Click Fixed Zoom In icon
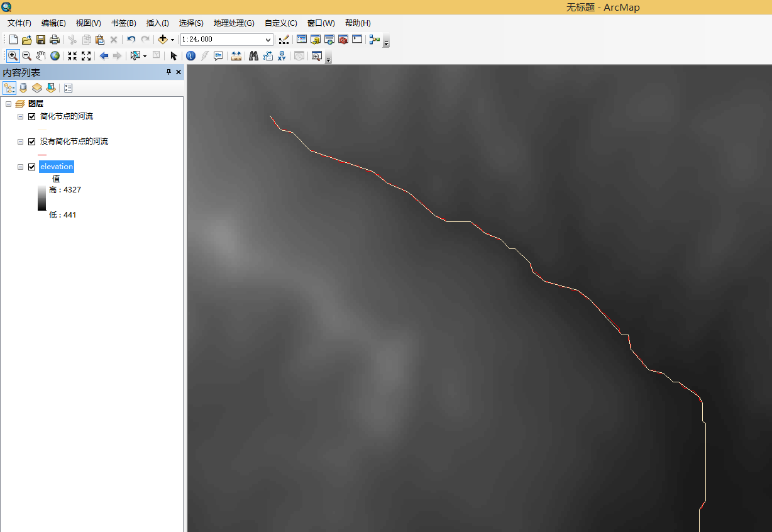The image size is (772, 532). [72, 55]
